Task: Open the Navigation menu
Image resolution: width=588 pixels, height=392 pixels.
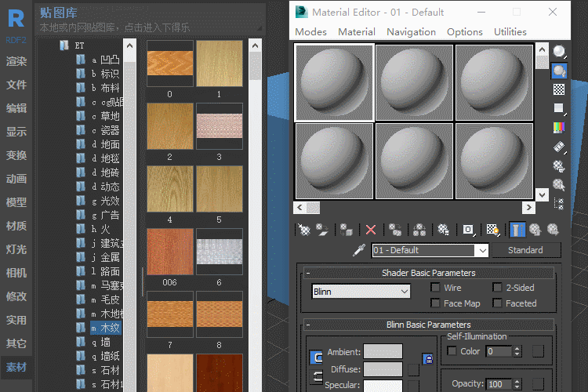Action: pyautogui.click(x=411, y=32)
